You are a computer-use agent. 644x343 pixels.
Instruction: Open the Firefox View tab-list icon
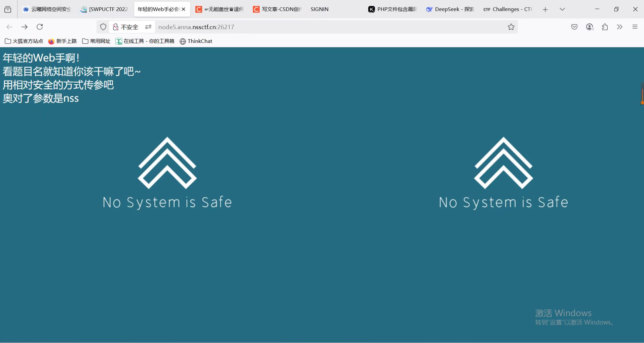8,9
